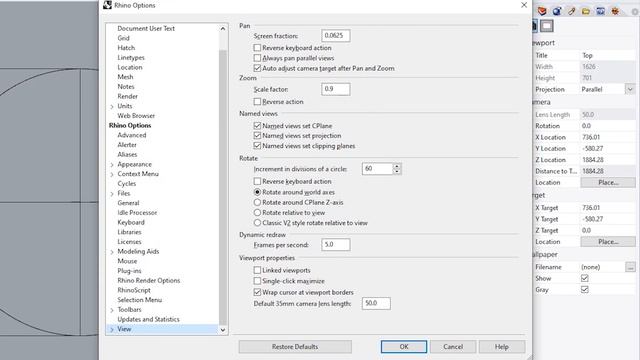
Task: Expand the Modeling Aids tree node
Action: pyautogui.click(x=112, y=252)
